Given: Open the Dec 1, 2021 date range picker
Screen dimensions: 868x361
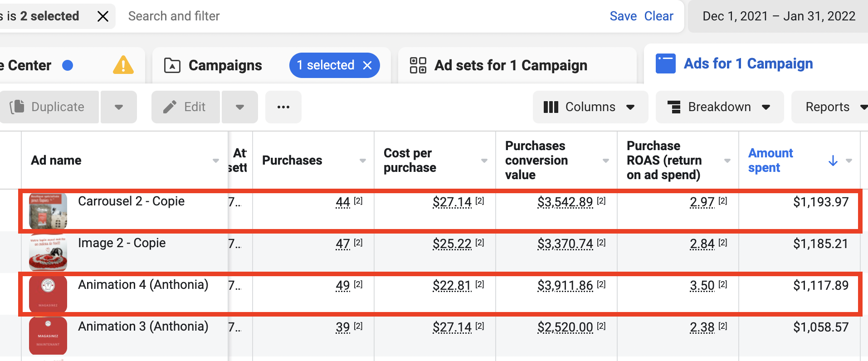Looking at the screenshot, I should pyautogui.click(x=778, y=16).
